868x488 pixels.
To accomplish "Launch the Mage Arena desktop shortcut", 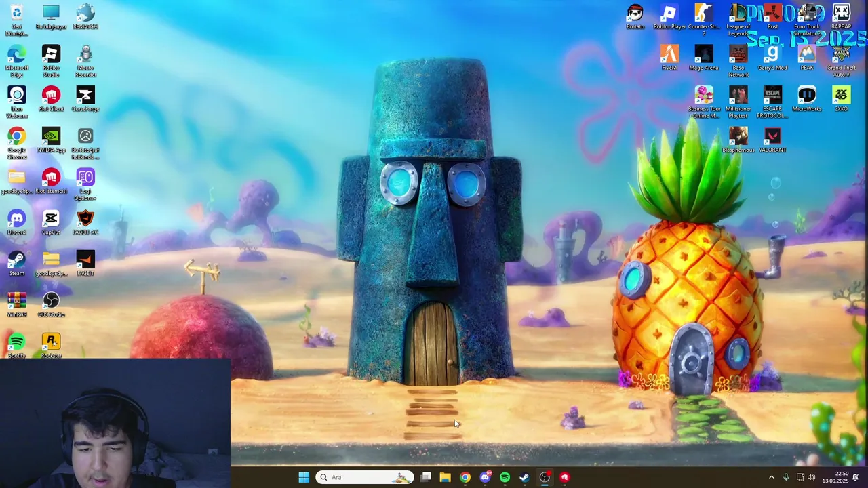I will (704, 58).
